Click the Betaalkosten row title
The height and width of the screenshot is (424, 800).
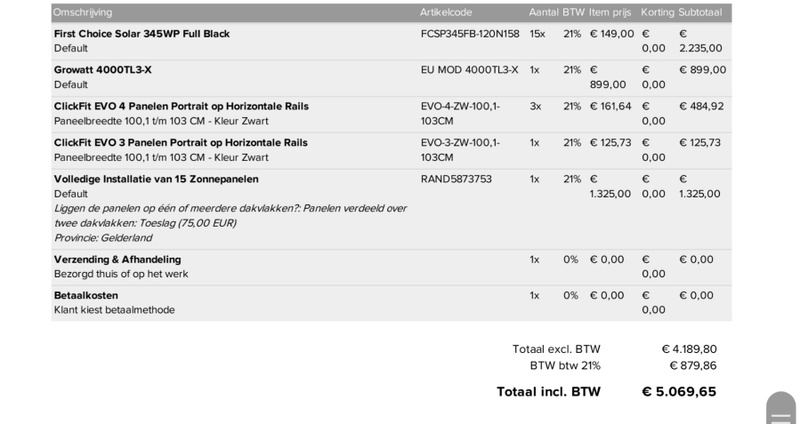point(86,296)
